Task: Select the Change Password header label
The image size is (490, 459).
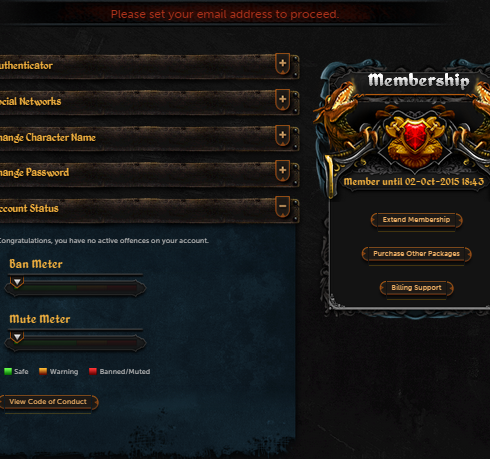Action: [34, 173]
